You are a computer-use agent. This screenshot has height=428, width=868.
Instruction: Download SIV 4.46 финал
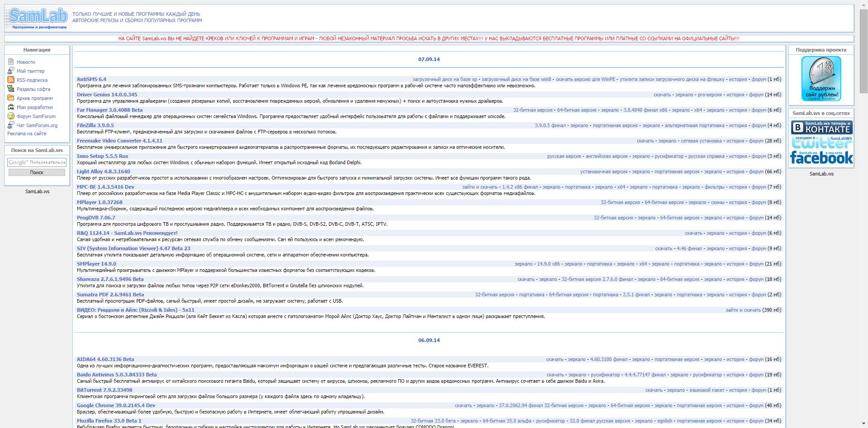pyautogui.click(x=689, y=248)
